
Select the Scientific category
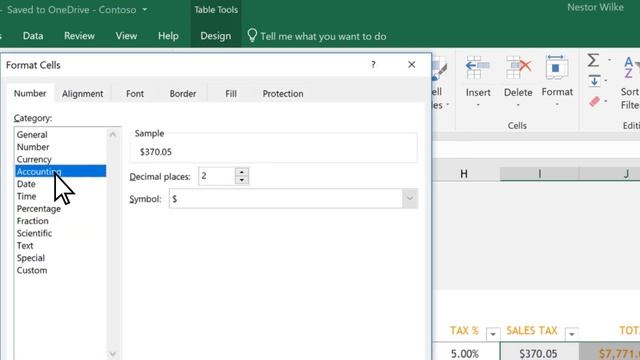pos(60,233)
